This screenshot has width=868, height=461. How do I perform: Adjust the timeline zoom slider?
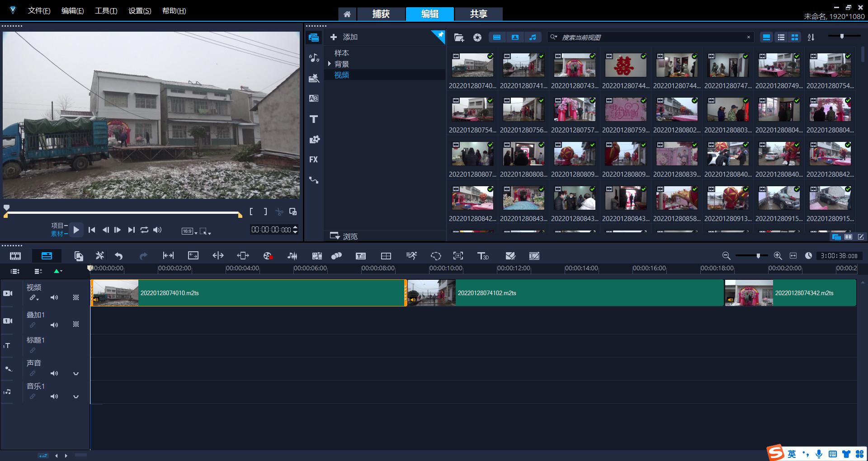751,256
